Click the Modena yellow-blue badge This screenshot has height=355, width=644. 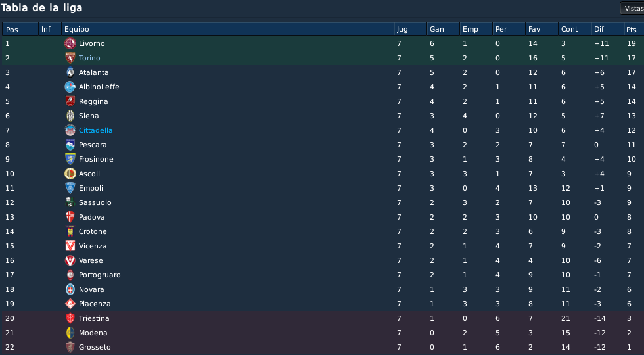pyautogui.click(x=70, y=333)
